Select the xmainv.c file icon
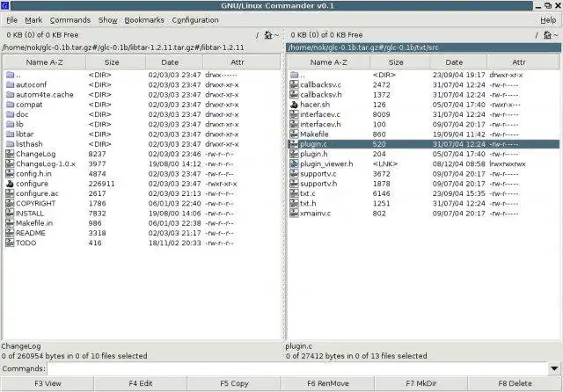 click(x=294, y=213)
